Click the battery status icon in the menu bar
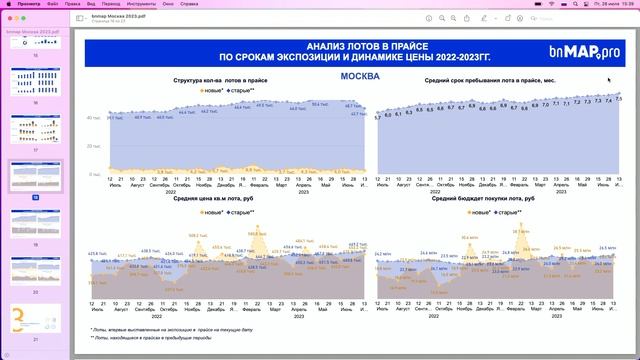640x360 pixels. [x=538, y=4]
